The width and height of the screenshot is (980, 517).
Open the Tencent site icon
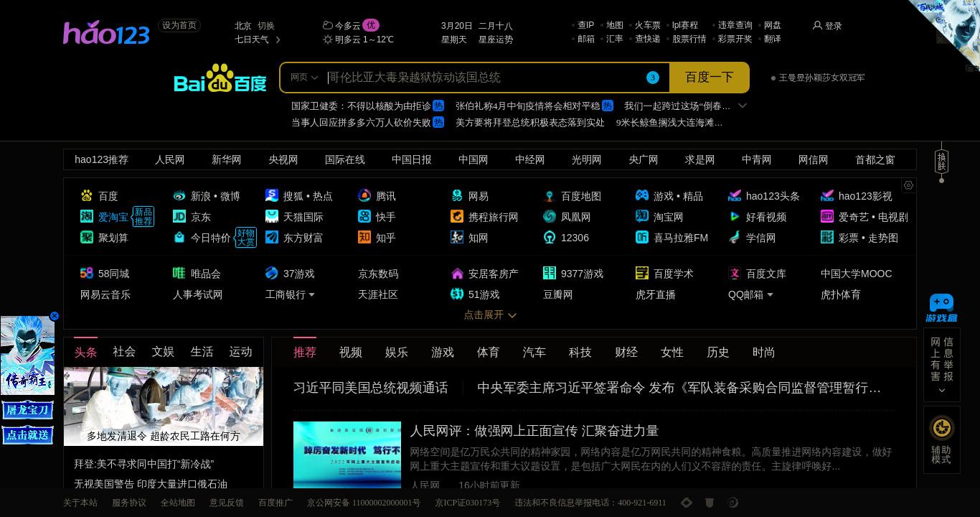pos(364,195)
